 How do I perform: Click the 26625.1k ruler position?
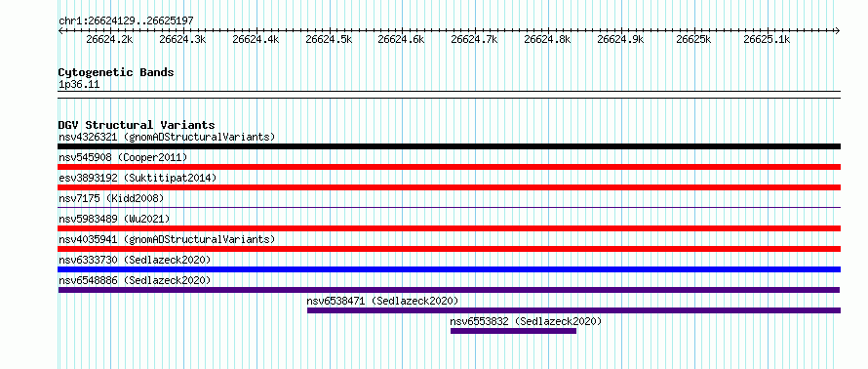pos(767,39)
